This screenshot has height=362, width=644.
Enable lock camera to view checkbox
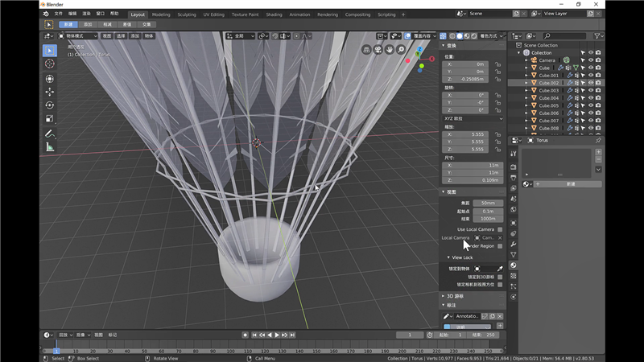[x=500, y=285]
